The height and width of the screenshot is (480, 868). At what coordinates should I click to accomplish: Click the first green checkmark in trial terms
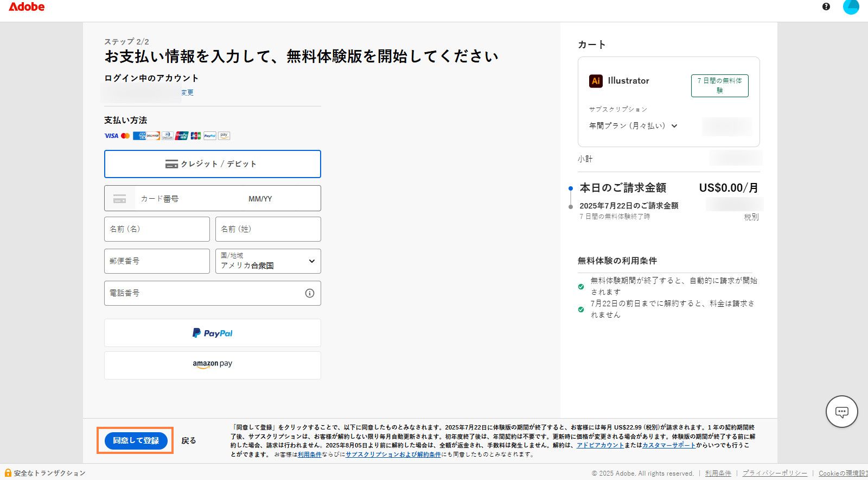(x=581, y=287)
